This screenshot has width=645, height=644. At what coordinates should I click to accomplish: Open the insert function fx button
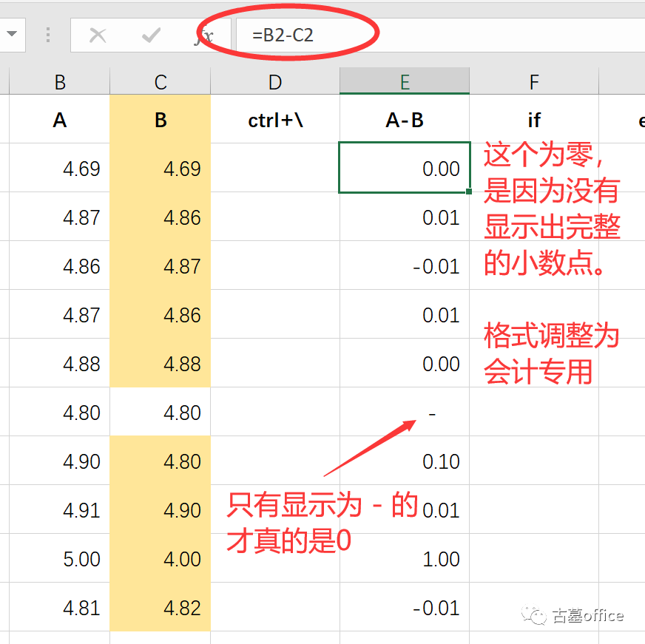[x=204, y=36]
